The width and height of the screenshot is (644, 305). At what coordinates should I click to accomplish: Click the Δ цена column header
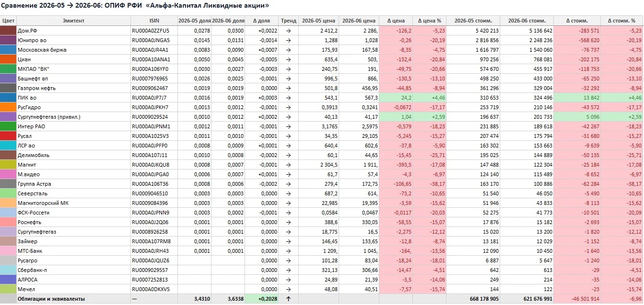click(396, 21)
